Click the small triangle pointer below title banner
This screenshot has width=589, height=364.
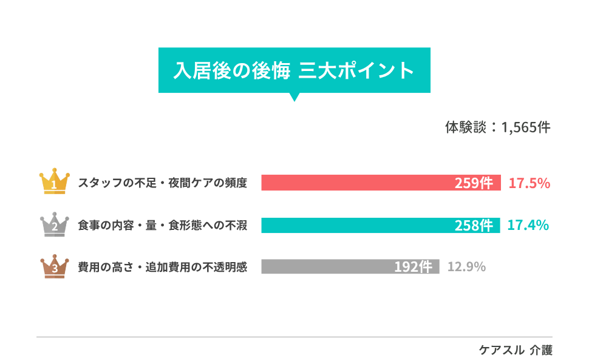click(x=294, y=96)
